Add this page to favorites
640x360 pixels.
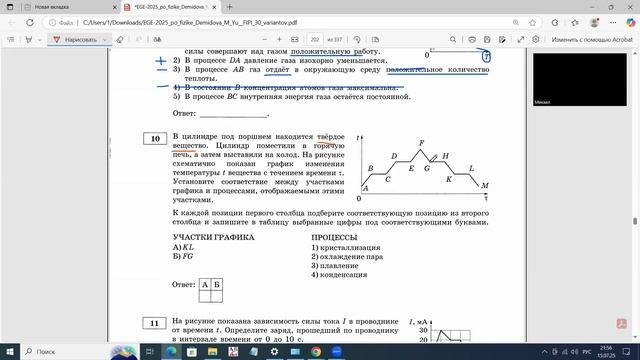(x=532, y=22)
